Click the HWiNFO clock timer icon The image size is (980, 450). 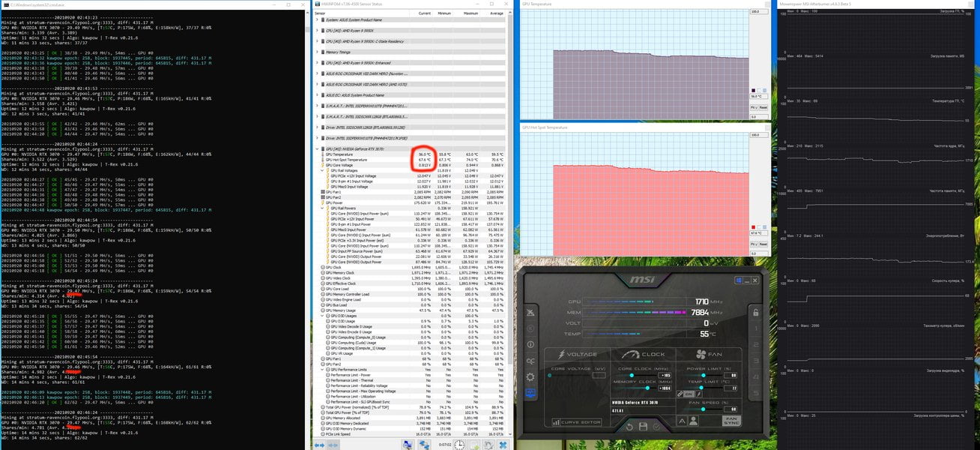tap(459, 445)
